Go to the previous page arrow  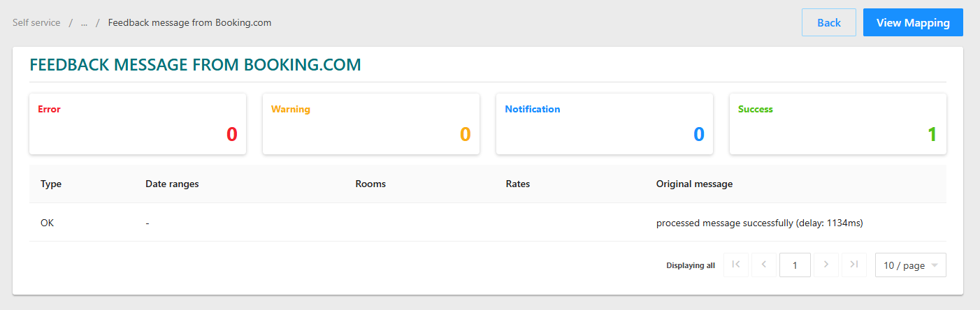point(764,265)
